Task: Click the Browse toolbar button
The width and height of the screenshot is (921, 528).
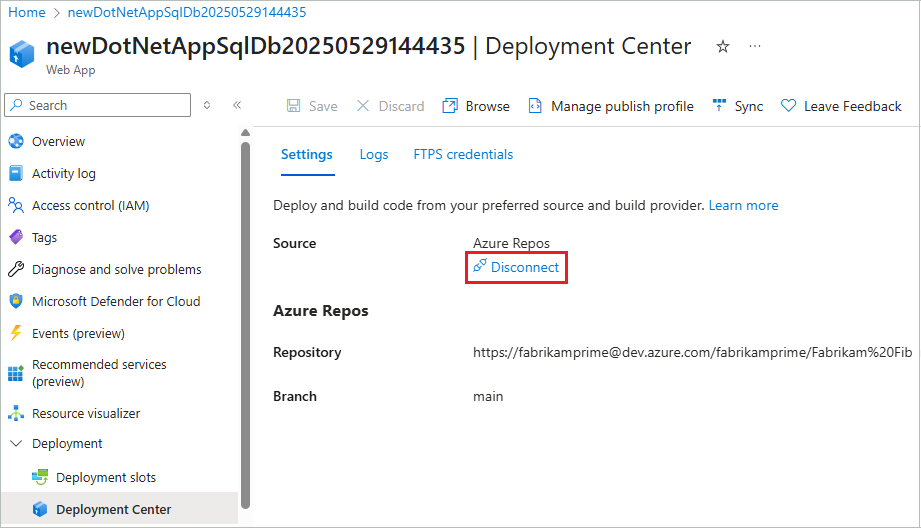Action: 477,106
